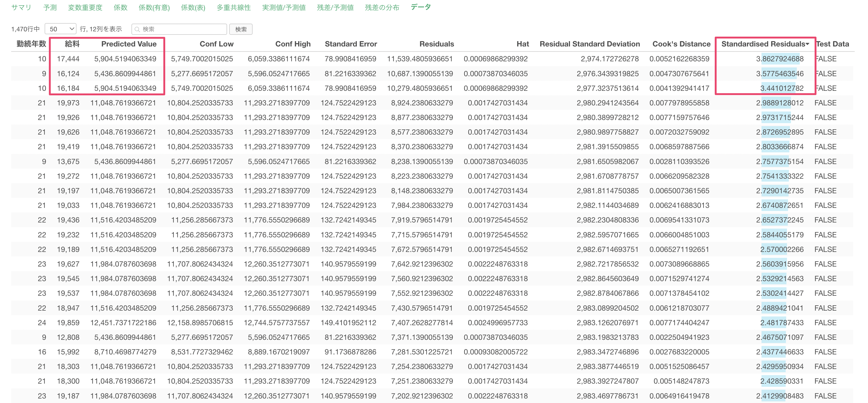Click Cook's distance 0.005148247873
The image size is (868, 403).
pos(681,381)
